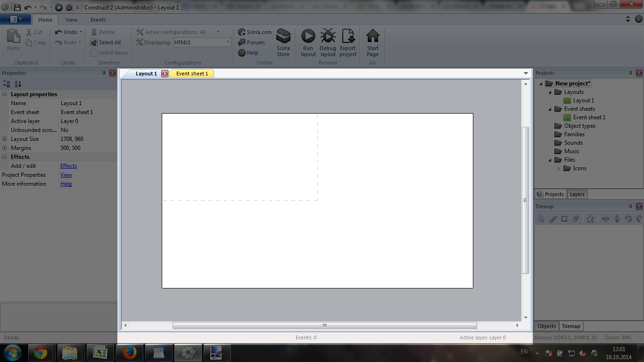Close the Layout 1 tab with its red X
Image resolution: width=644 pixels, height=362 pixels.
coord(165,74)
